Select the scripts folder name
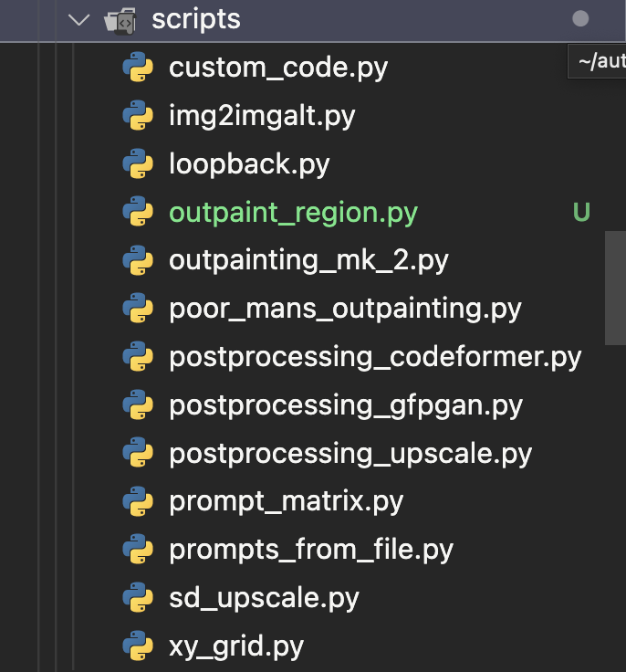The height and width of the screenshot is (672, 626). click(x=196, y=19)
